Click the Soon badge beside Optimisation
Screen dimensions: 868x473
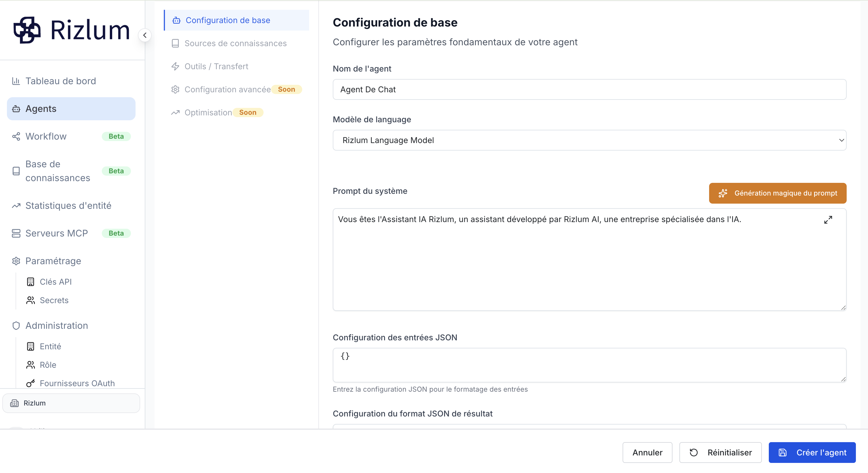[x=248, y=112]
